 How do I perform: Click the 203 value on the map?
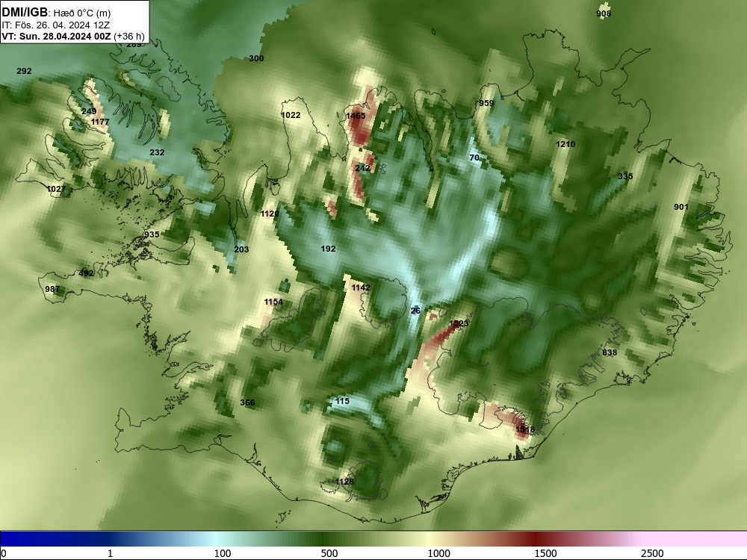point(241,249)
